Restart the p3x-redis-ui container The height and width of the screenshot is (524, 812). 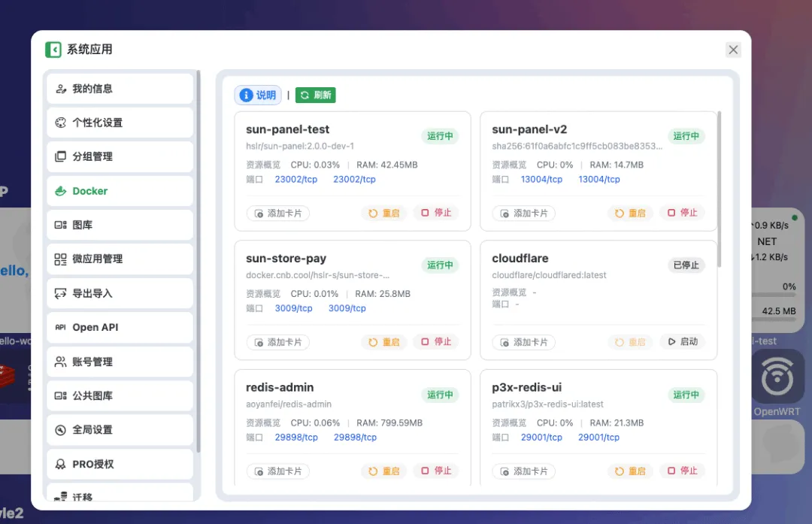[x=630, y=471]
